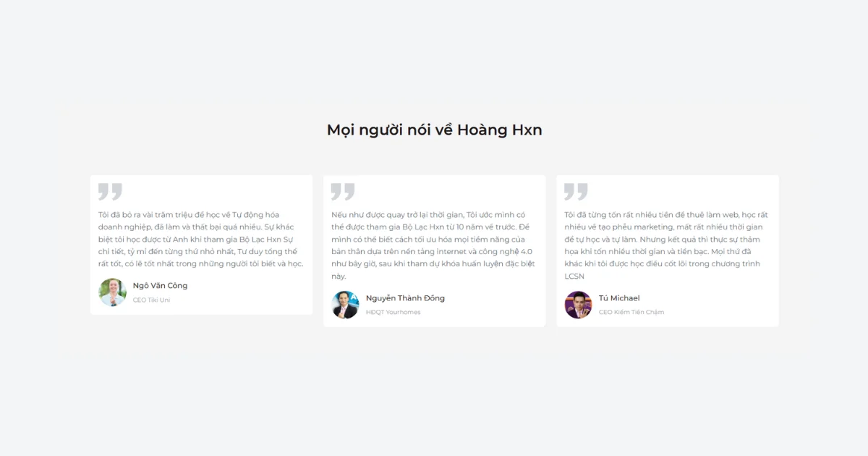Screen dimensions: 868x456
Task: Click the quote icon in Tú Michael's card
Action: click(576, 192)
